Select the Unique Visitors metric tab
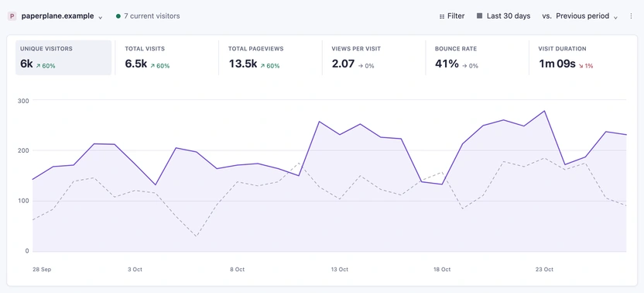The image size is (644, 293). (63, 57)
